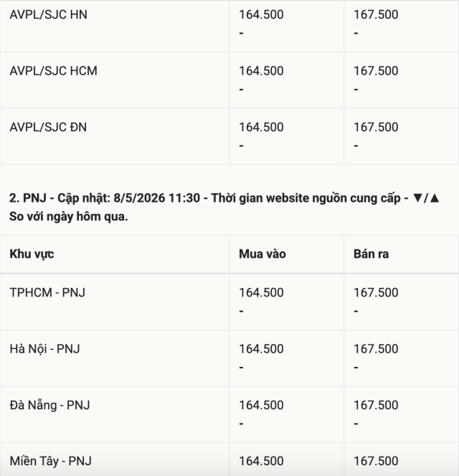Click TPHCM - PNJ buy price 164.500
Image resolution: width=459 pixels, height=476 pixels.
261,293
